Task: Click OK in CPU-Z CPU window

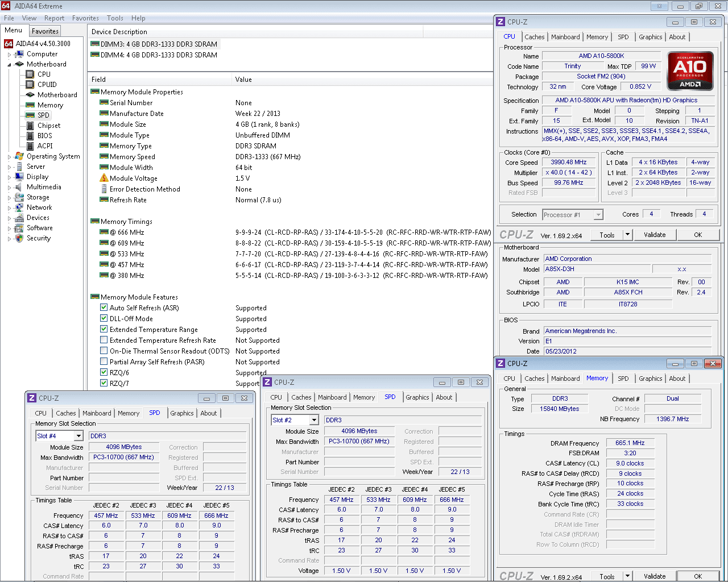Action: click(698, 235)
